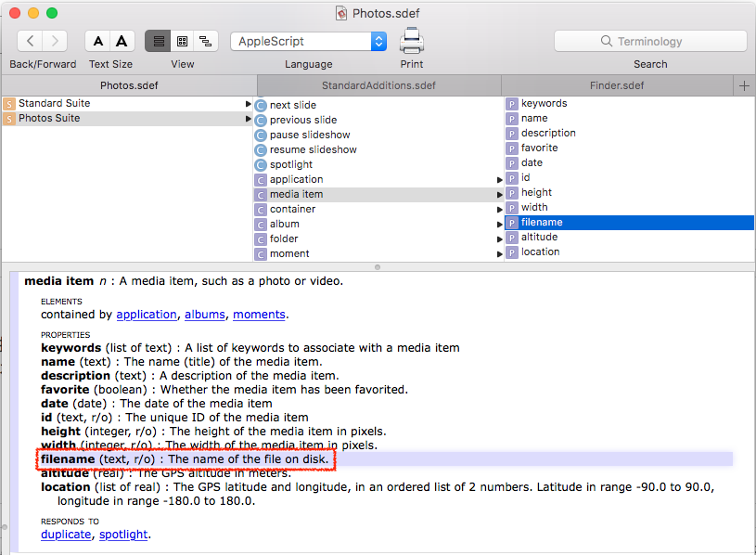Select the width property in column
The image size is (756, 555).
click(629, 208)
